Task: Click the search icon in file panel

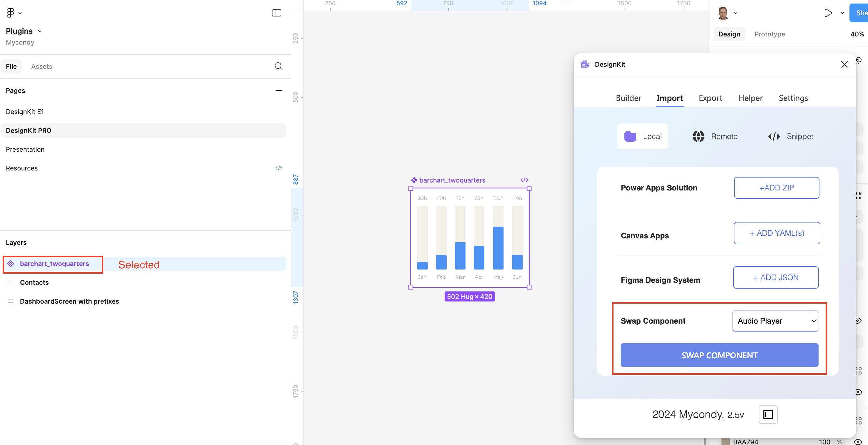Action: (278, 66)
